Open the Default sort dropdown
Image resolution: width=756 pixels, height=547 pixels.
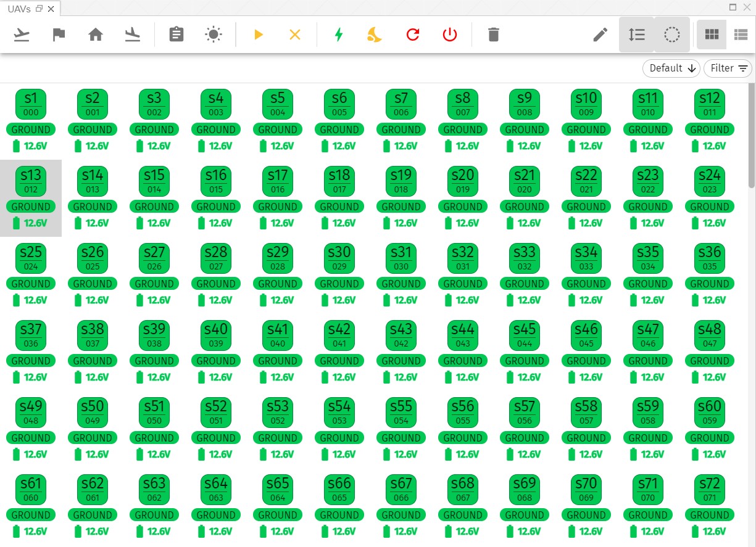click(672, 68)
